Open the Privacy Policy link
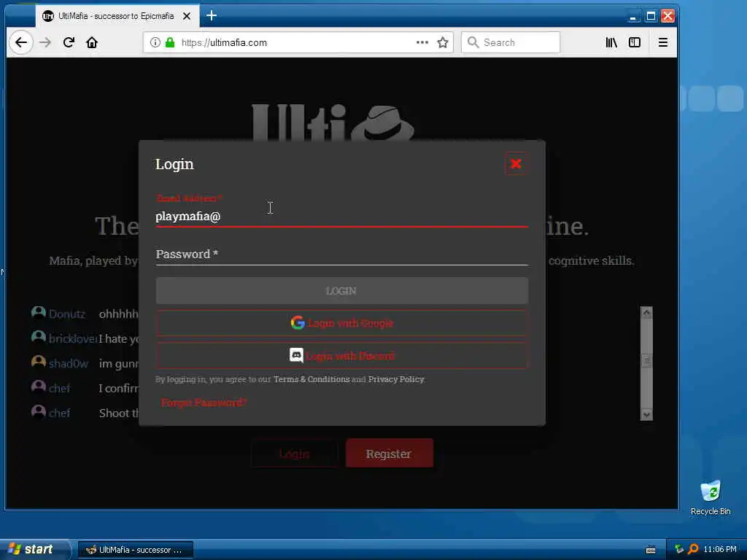The image size is (747, 560). (396, 379)
